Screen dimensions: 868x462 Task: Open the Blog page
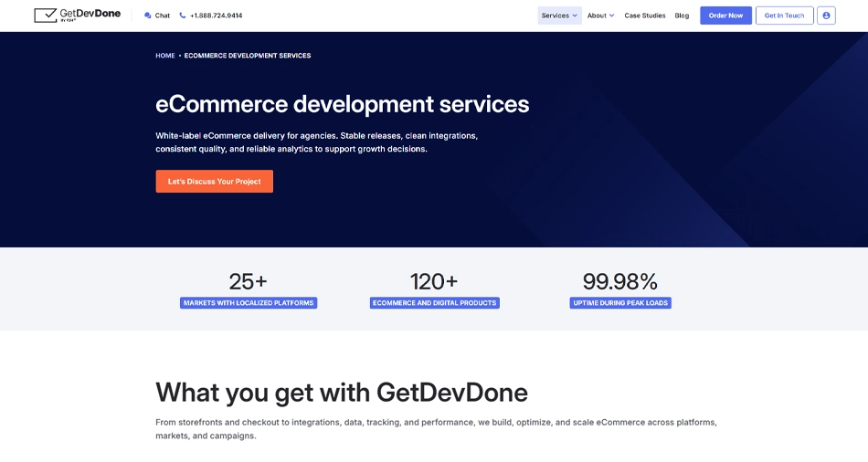coord(682,16)
